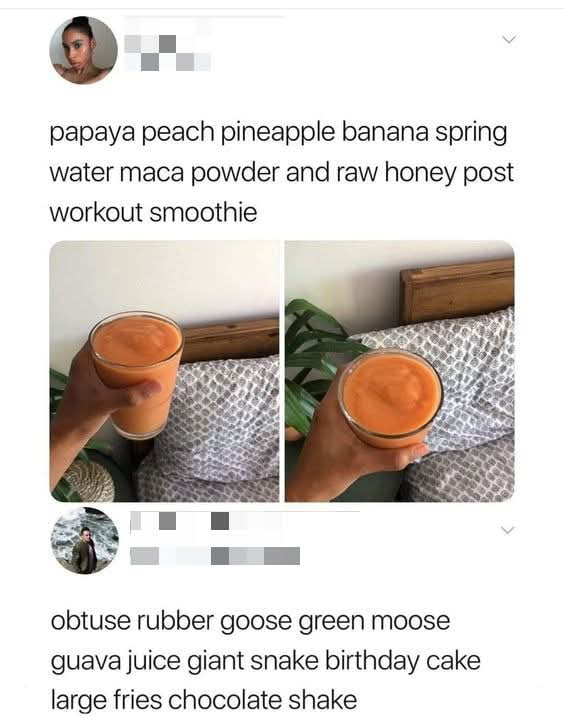This screenshot has height=724, width=564.
Task: Click the replier's blurred handle below the name
Action: pos(215,556)
